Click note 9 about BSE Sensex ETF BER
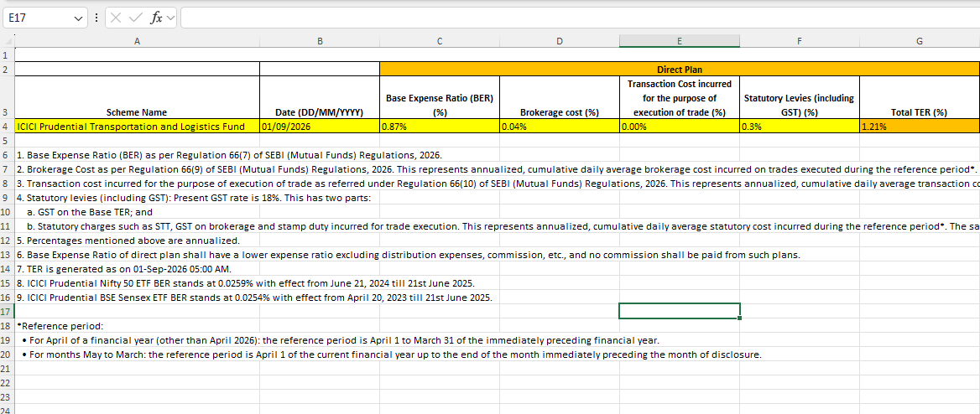This screenshot has width=980, height=414. tap(254, 298)
